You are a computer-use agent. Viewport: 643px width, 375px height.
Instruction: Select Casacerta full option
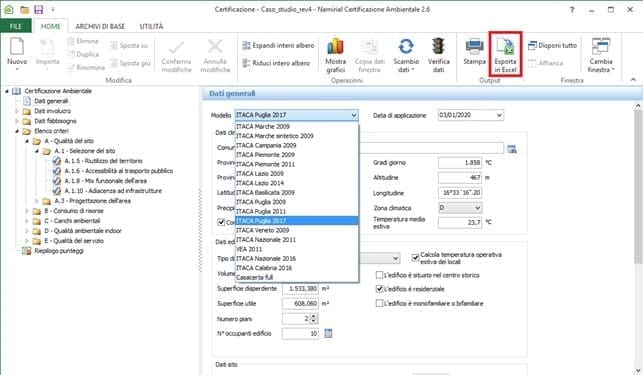click(296, 277)
